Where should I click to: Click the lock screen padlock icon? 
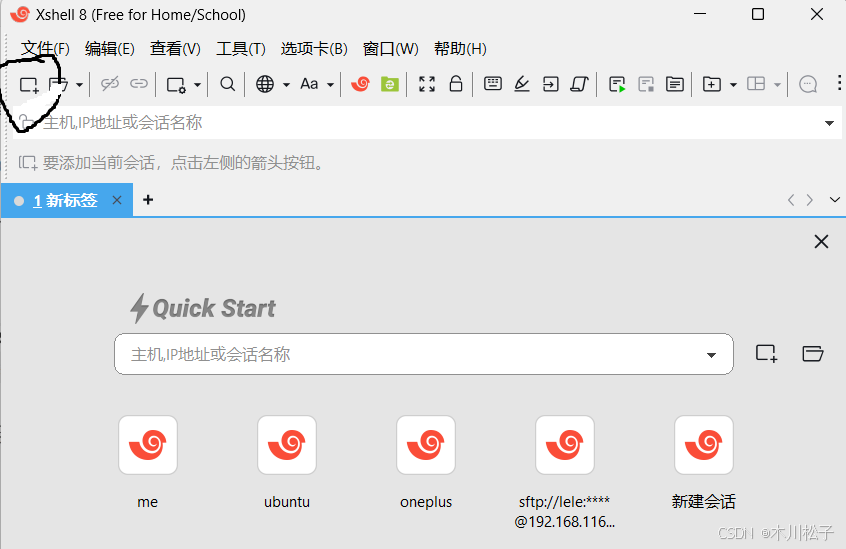[x=456, y=84]
